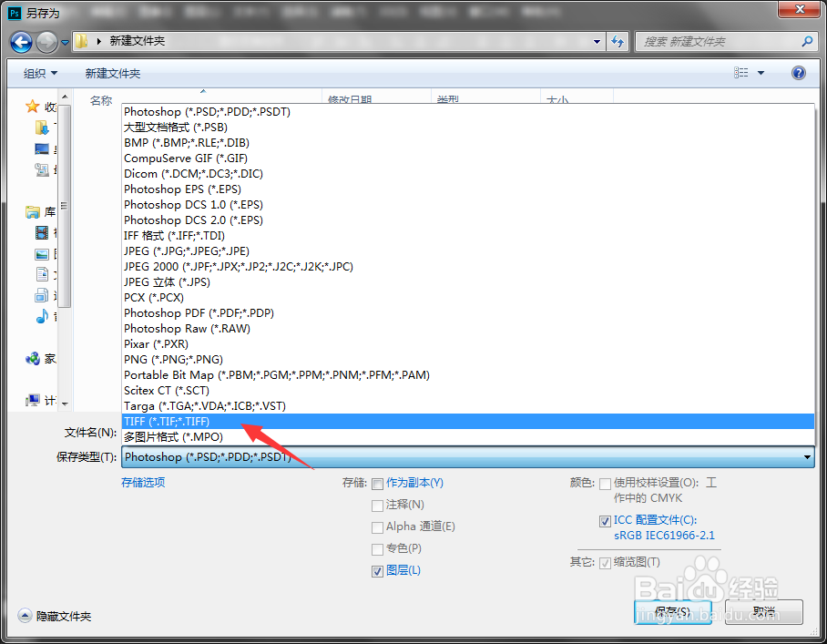Click the 名称 column header
Viewport: 827px width, 644px height.
point(101,100)
